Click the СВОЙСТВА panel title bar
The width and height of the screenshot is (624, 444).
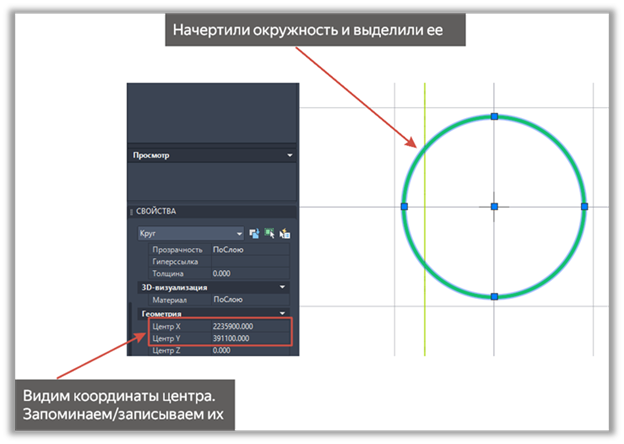(x=213, y=211)
